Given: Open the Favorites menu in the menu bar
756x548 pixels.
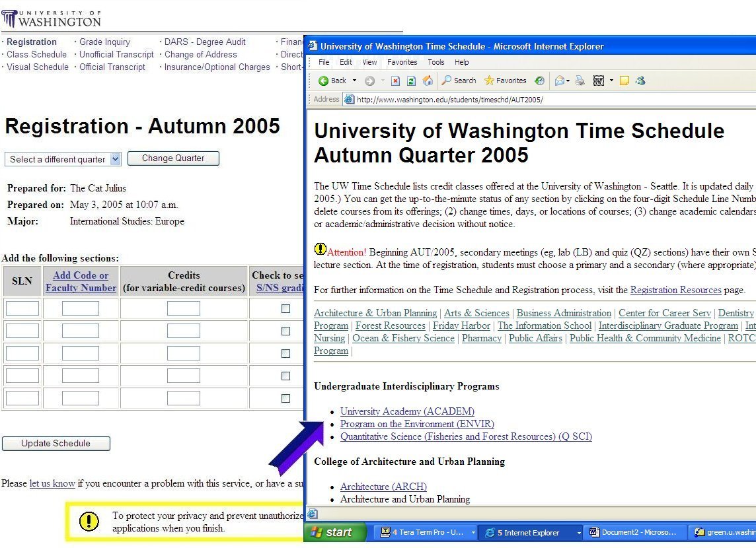Looking at the screenshot, I should [x=402, y=62].
